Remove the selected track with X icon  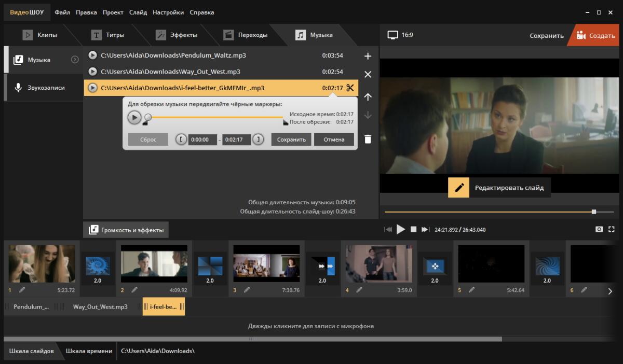coord(368,75)
